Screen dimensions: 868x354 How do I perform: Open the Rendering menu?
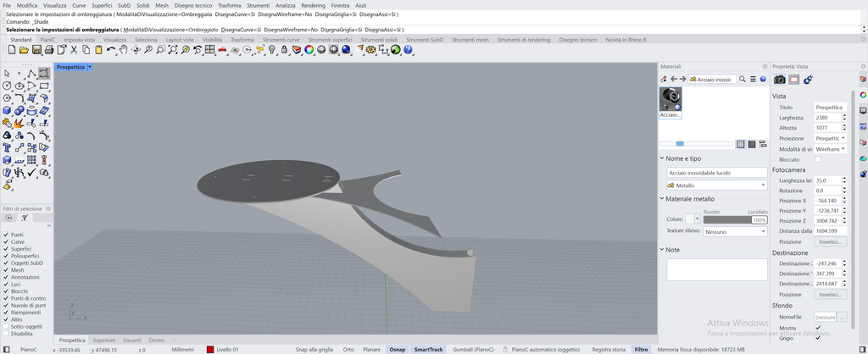313,5
